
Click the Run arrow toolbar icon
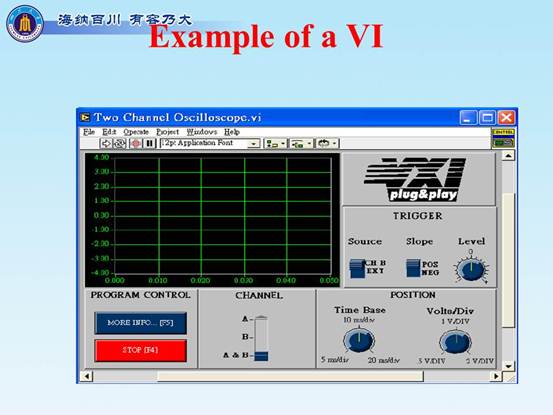click(105, 143)
